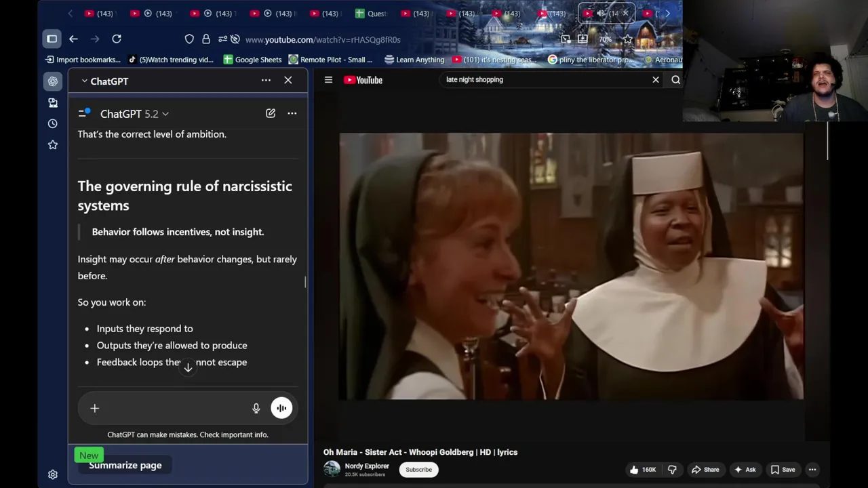Start dictation with the microphone icon
The width and height of the screenshot is (868, 488).
[256, 408]
